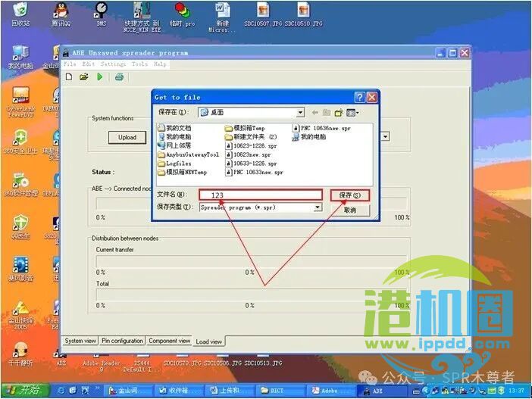This screenshot has height=399, width=532.
Task: Switch to the DICT taskbar button
Action: pyautogui.click(x=280, y=391)
